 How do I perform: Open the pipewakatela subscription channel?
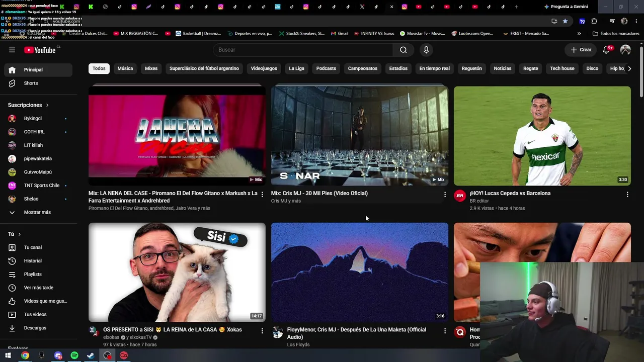tap(38, 158)
